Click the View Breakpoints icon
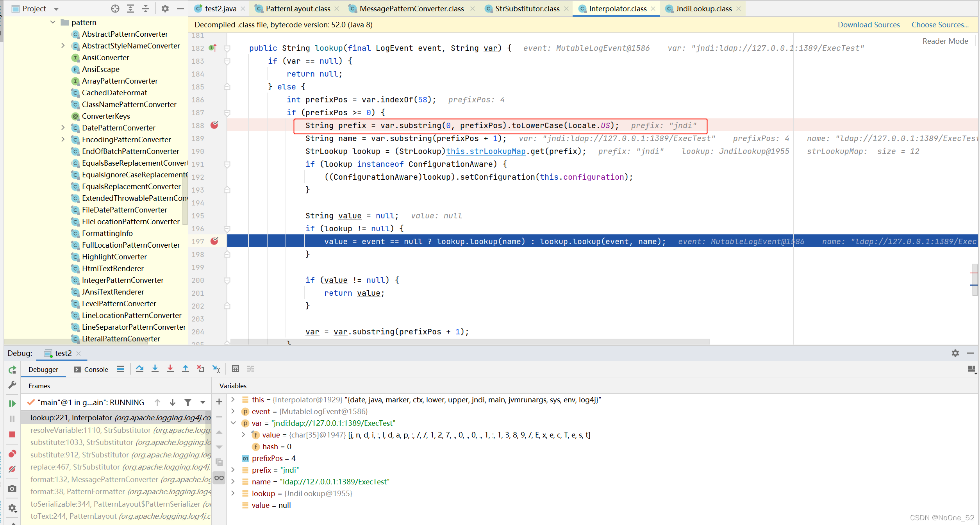This screenshot has height=525, width=980. tap(12, 454)
